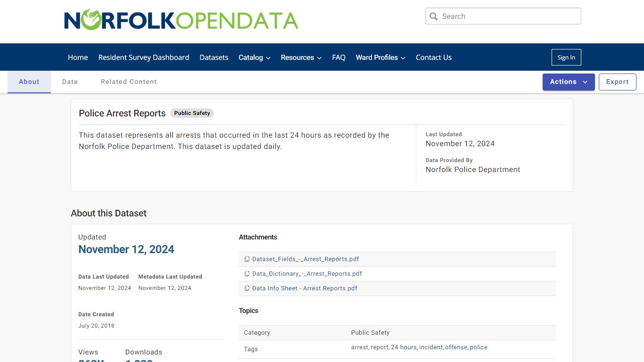Viewport: 644px width, 362px height.
Task: Click the Public Safety category value in Topics
Action: coord(370,333)
